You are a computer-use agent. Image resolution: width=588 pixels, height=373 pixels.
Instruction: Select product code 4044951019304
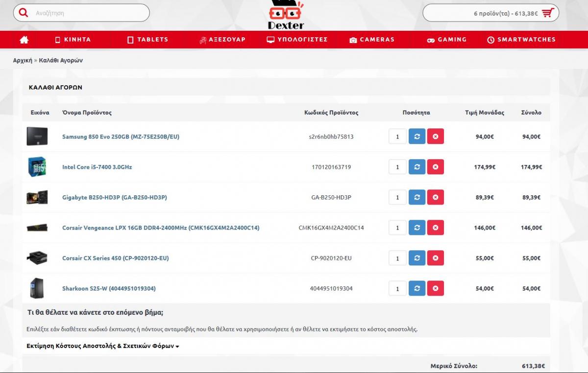331,288
